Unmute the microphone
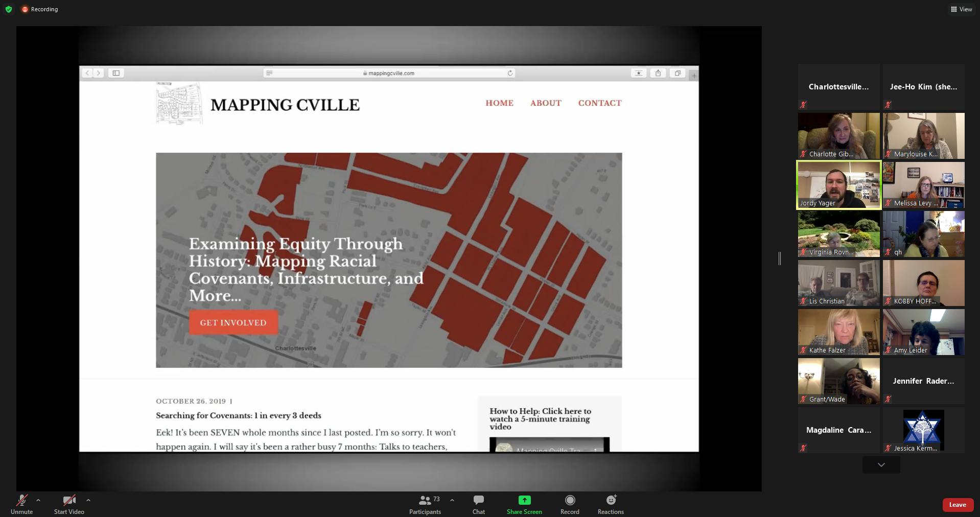Screen dimensions: 980x517 [x=21, y=504]
